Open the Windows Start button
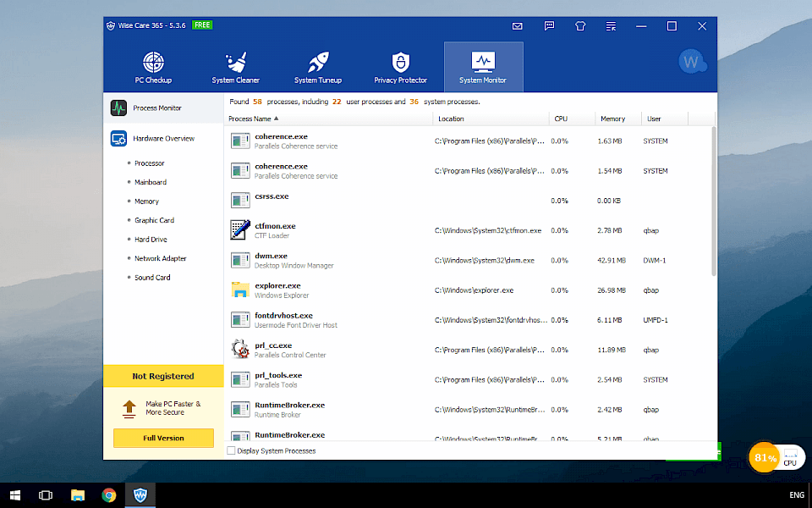The width and height of the screenshot is (812, 508). (x=15, y=495)
